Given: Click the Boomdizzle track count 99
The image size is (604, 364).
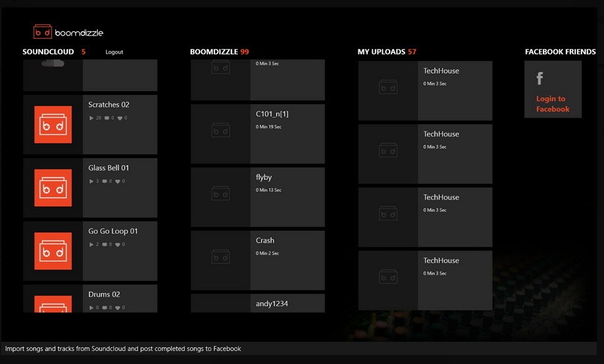Looking at the screenshot, I should 244,52.
